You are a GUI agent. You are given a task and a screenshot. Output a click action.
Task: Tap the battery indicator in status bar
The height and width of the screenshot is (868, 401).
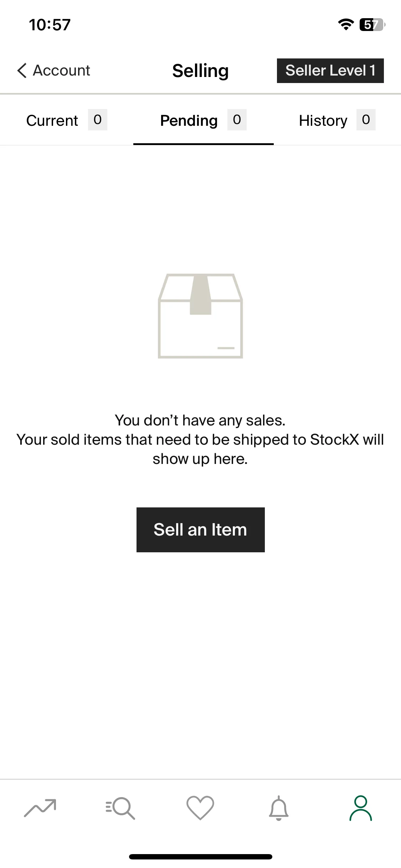pyautogui.click(x=372, y=25)
